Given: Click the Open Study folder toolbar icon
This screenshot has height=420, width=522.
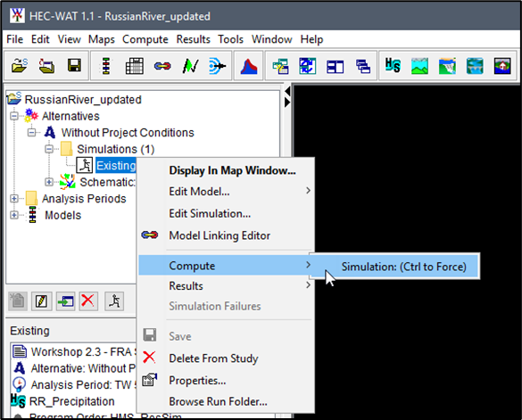Looking at the screenshot, I should [20, 66].
